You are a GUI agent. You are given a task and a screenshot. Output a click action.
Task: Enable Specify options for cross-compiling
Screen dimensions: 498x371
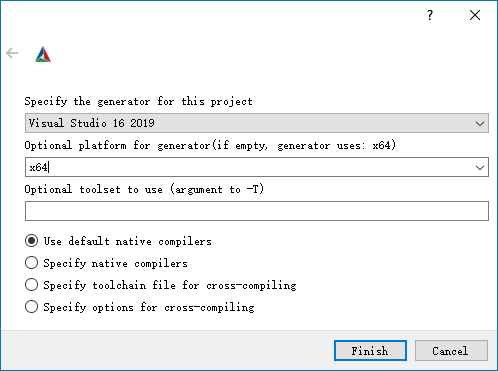point(31,307)
